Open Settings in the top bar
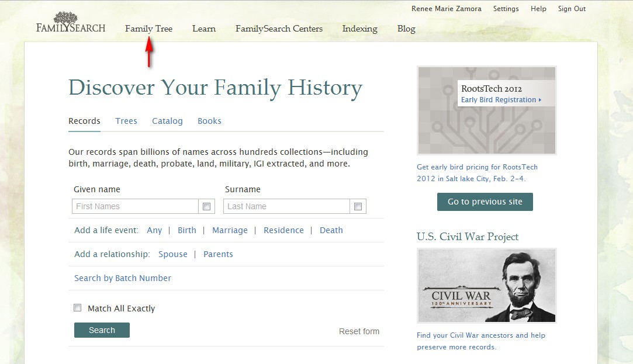This screenshot has width=633, height=364. coord(506,9)
